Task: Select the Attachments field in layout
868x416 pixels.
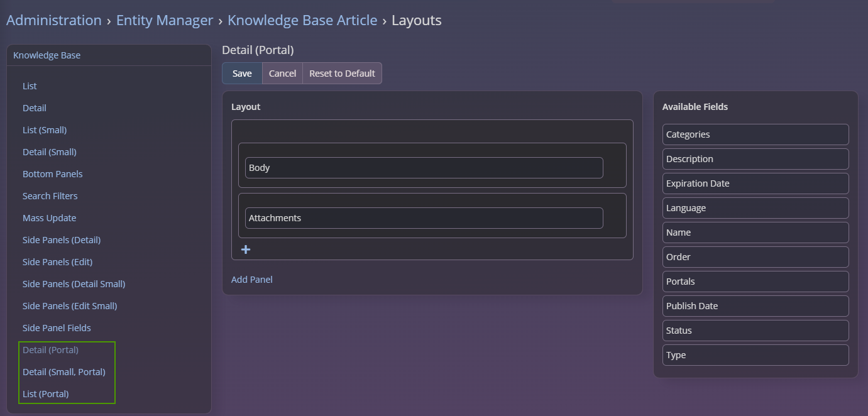Action: pos(424,218)
